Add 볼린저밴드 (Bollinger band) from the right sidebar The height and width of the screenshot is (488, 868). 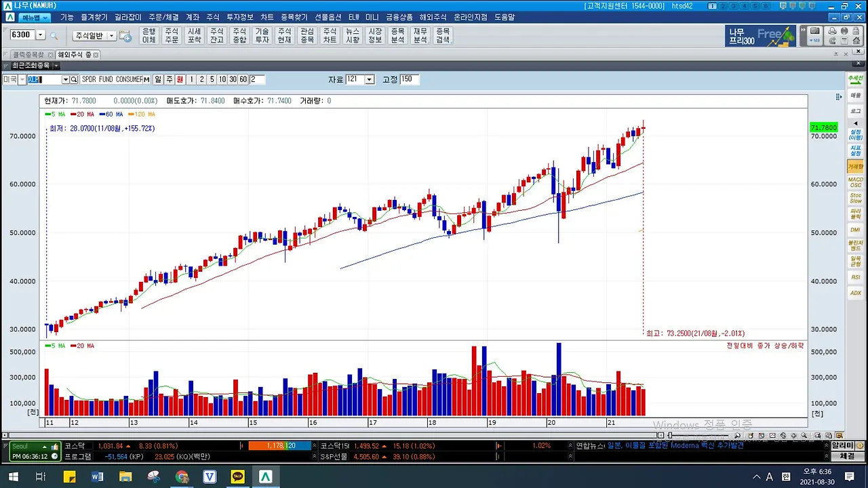(855, 245)
